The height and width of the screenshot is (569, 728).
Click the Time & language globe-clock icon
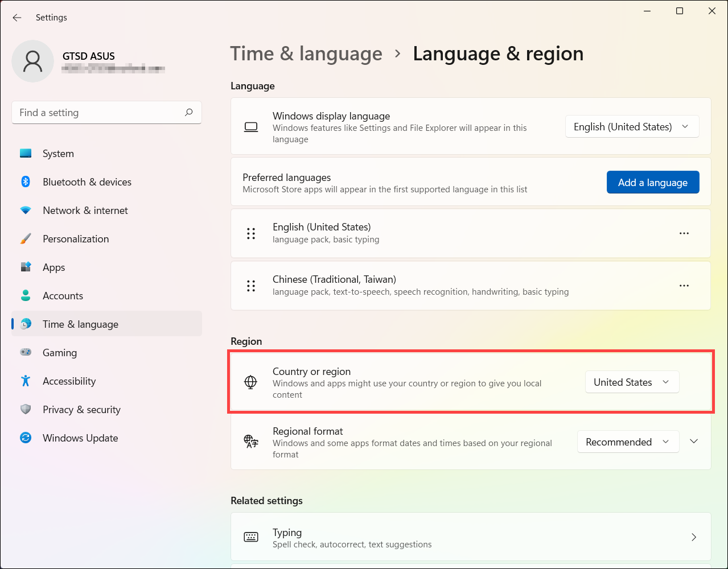pos(26,324)
